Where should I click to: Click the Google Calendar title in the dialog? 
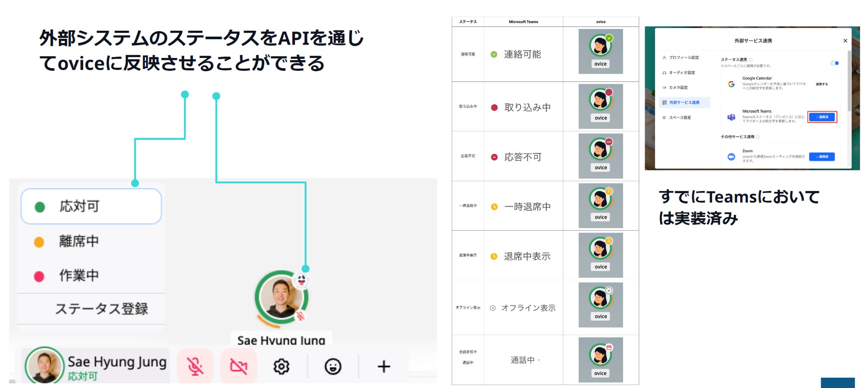[757, 78]
